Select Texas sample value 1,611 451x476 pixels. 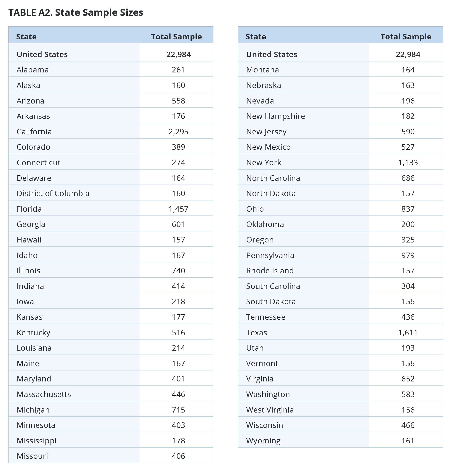tap(408, 332)
